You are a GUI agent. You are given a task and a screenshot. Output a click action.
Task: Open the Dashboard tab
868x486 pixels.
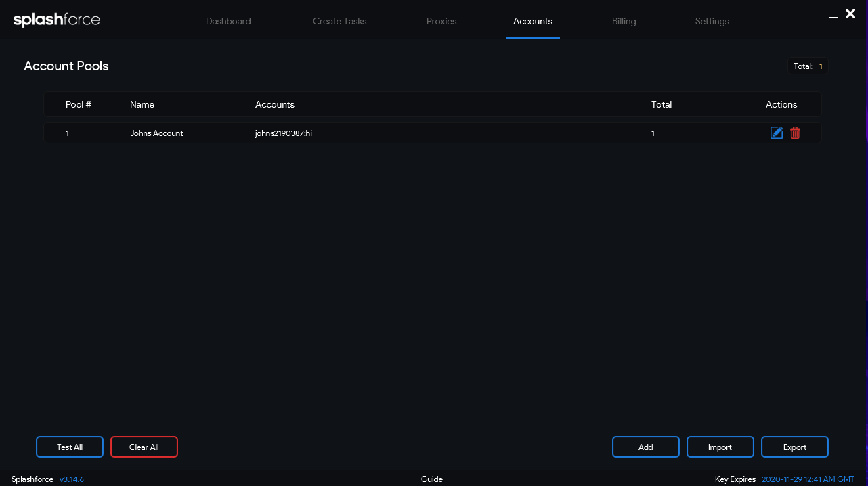[228, 21]
